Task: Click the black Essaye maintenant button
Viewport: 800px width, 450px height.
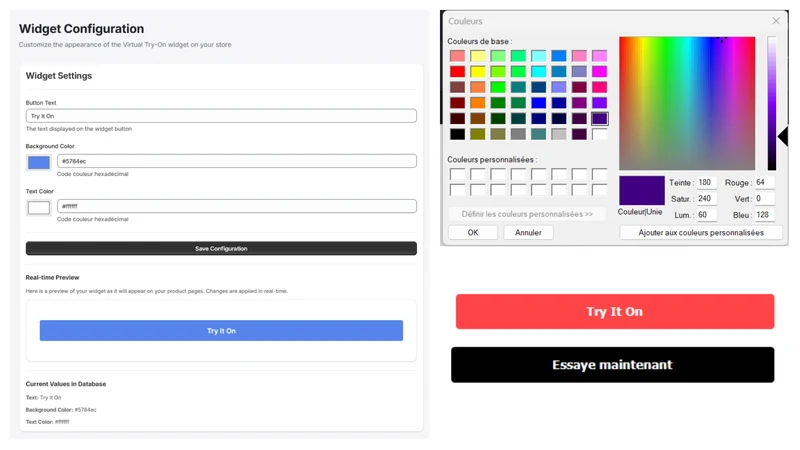Action: point(612,365)
